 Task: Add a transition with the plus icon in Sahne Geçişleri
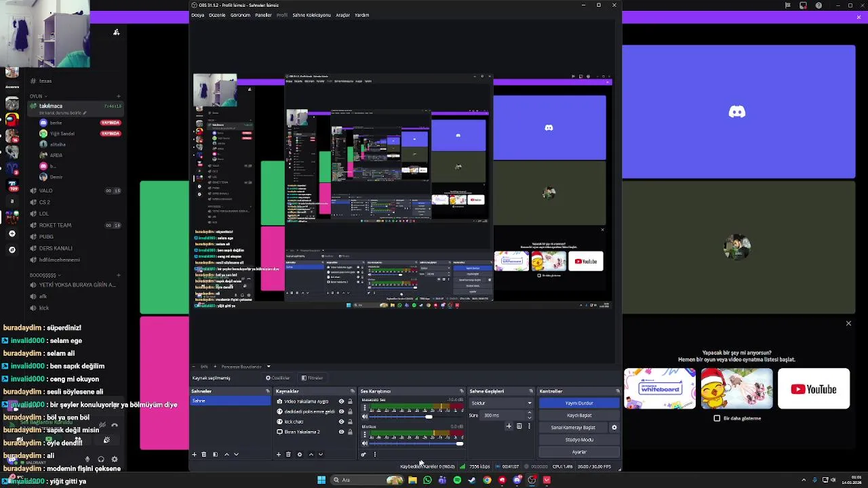tap(509, 426)
